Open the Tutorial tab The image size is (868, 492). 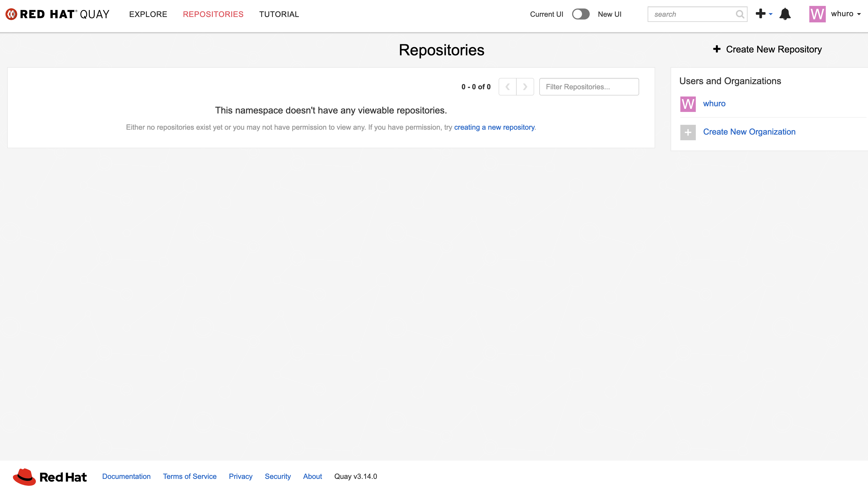(279, 14)
